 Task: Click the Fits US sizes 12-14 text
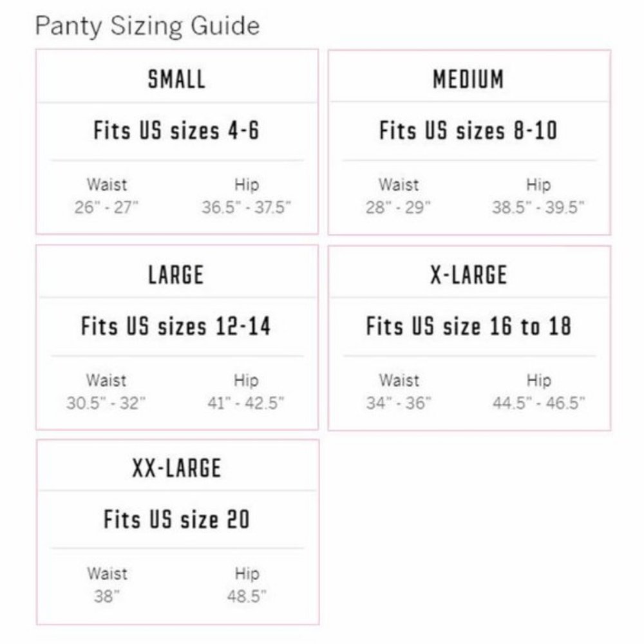pos(176,326)
